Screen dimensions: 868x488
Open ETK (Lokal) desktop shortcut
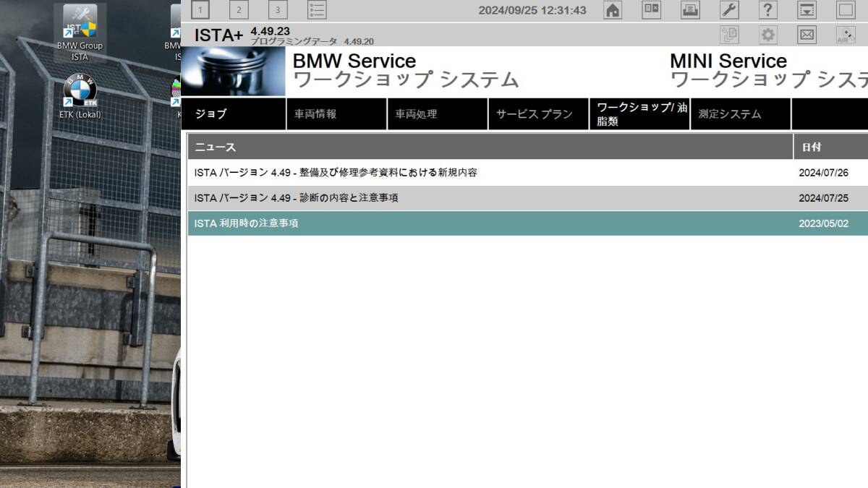(x=80, y=90)
